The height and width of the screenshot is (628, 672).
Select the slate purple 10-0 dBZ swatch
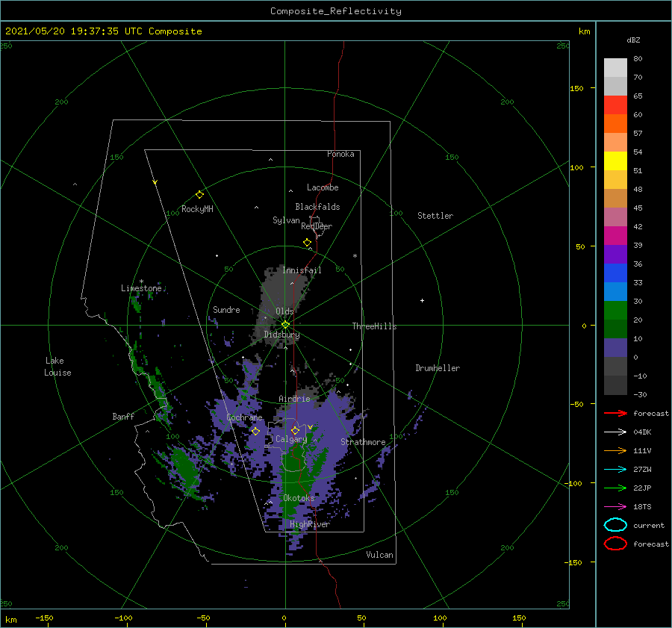tap(615, 348)
